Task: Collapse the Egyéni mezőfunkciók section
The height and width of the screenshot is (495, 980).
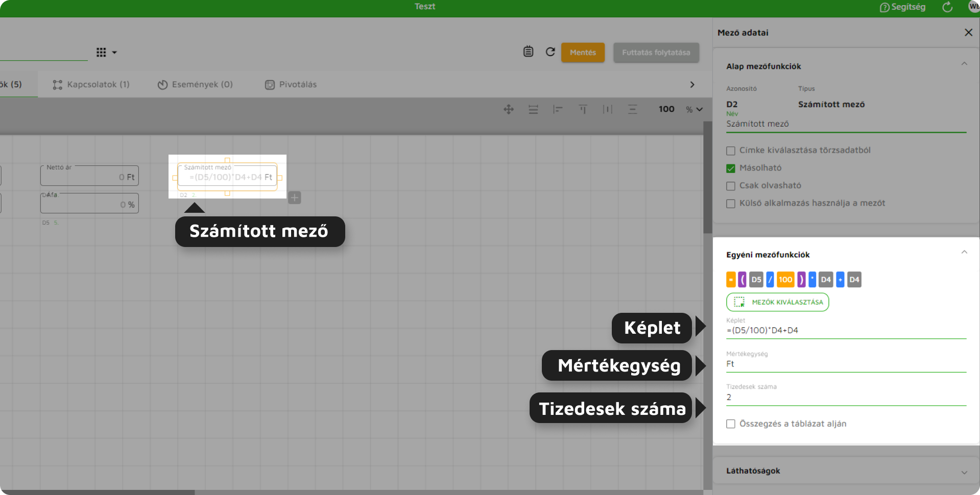Action: (964, 252)
